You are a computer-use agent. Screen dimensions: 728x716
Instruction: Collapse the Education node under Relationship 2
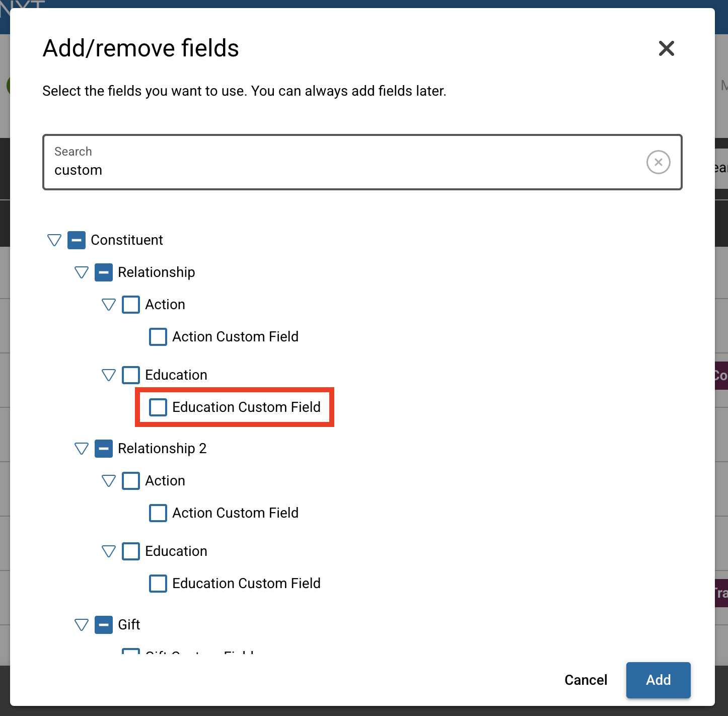coord(109,551)
